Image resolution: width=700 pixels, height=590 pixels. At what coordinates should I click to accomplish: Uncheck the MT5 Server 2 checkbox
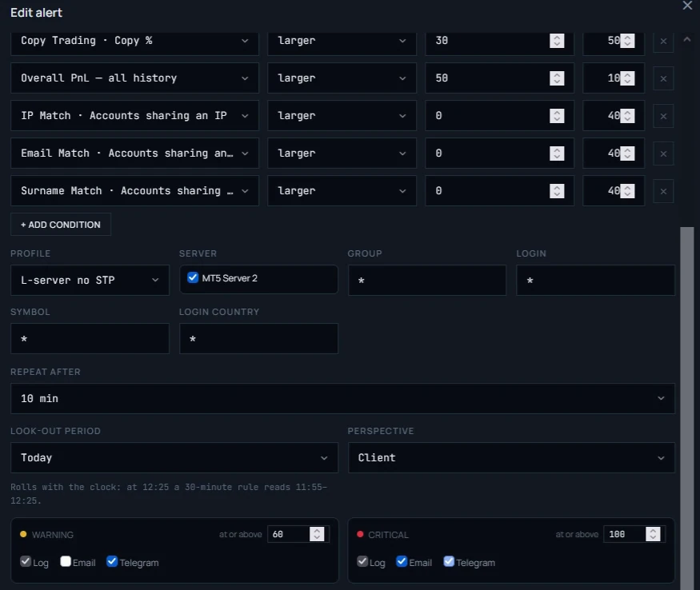pyautogui.click(x=193, y=277)
